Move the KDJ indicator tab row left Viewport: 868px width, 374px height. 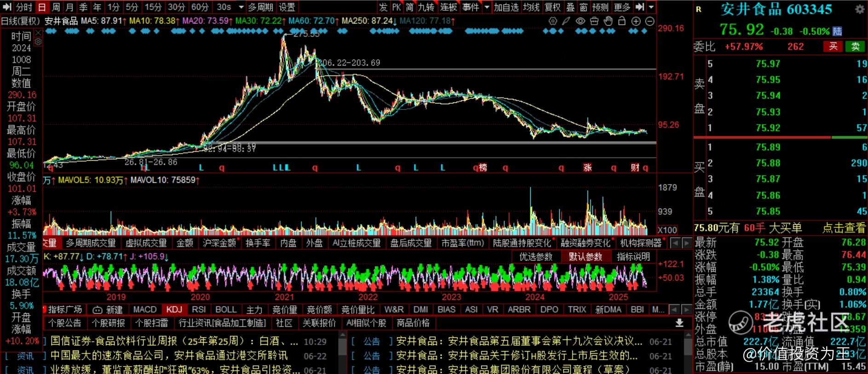click(x=675, y=310)
